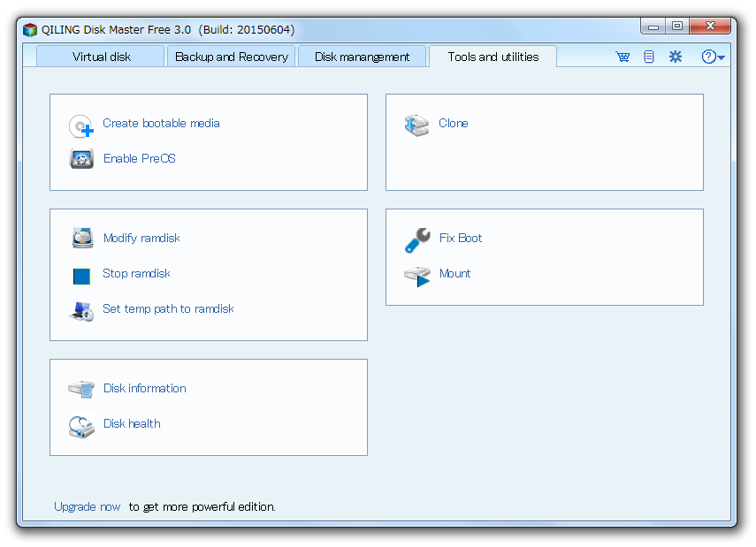Open Disk information link
Viewport: 756px width, 547px height.
point(145,389)
